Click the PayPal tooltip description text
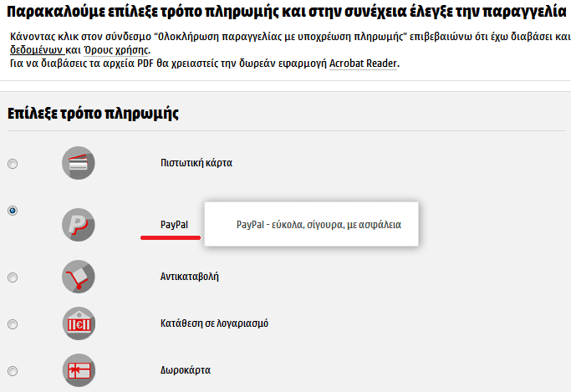Viewport: 571px width, 392px height. click(319, 225)
